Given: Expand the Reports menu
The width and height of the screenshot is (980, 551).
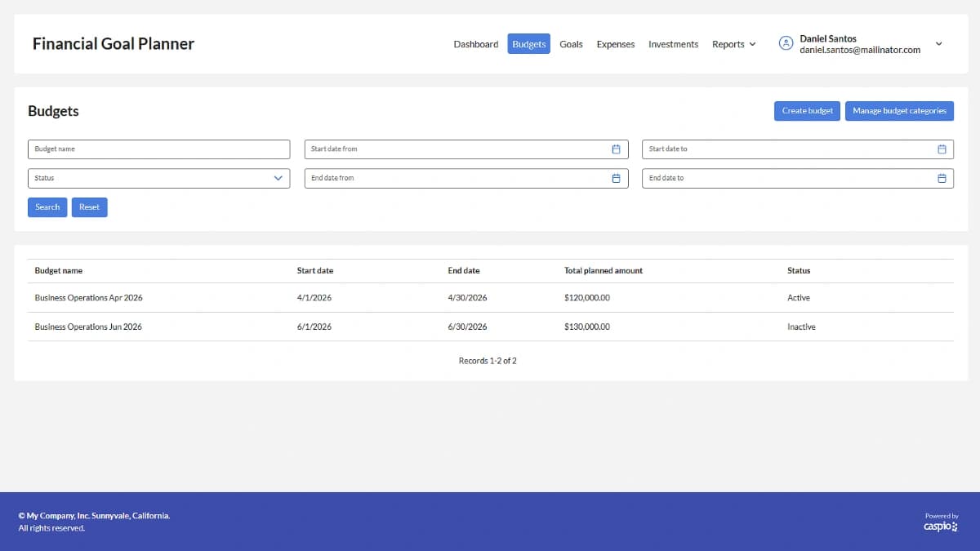Looking at the screenshot, I should tap(733, 44).
